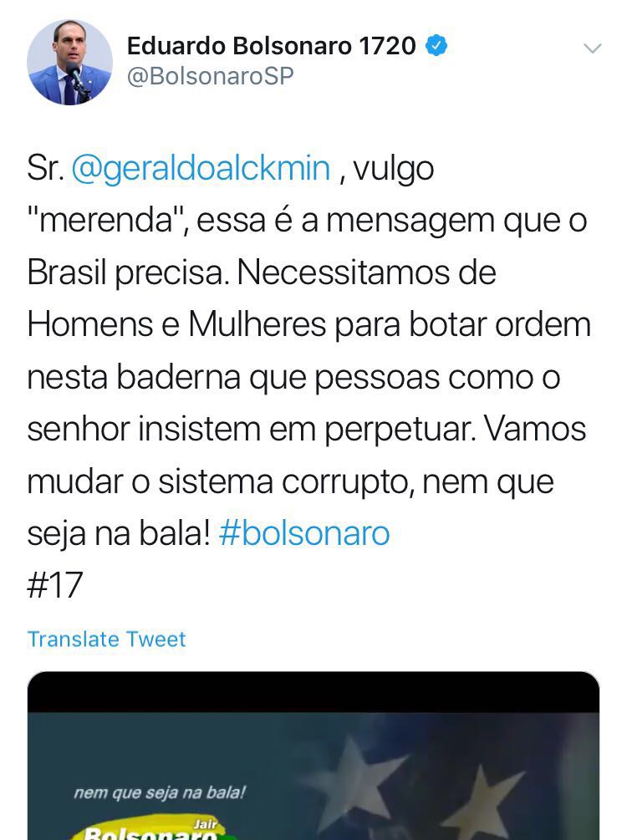The width and height of the screenshot is (627, 840).
Task: Click the rightmost star in the video
Action: pyautogui.click(x=481, y=802)
